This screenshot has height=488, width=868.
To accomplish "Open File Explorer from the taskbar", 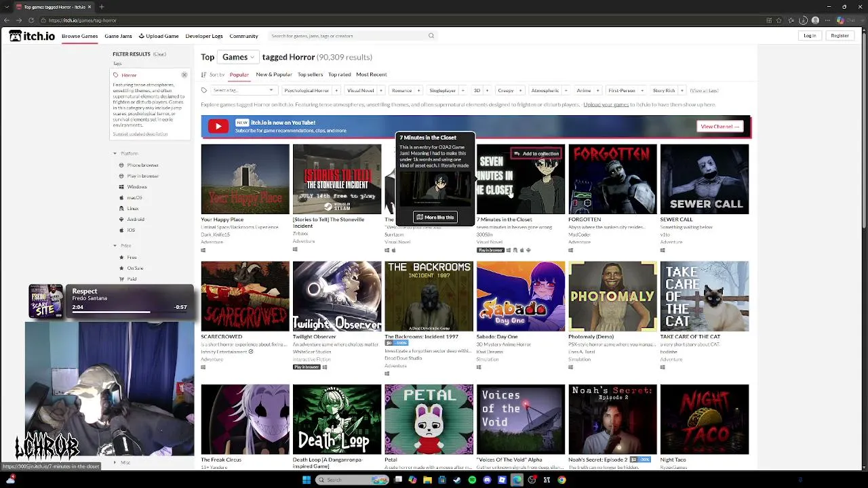I will pos(427,480).
